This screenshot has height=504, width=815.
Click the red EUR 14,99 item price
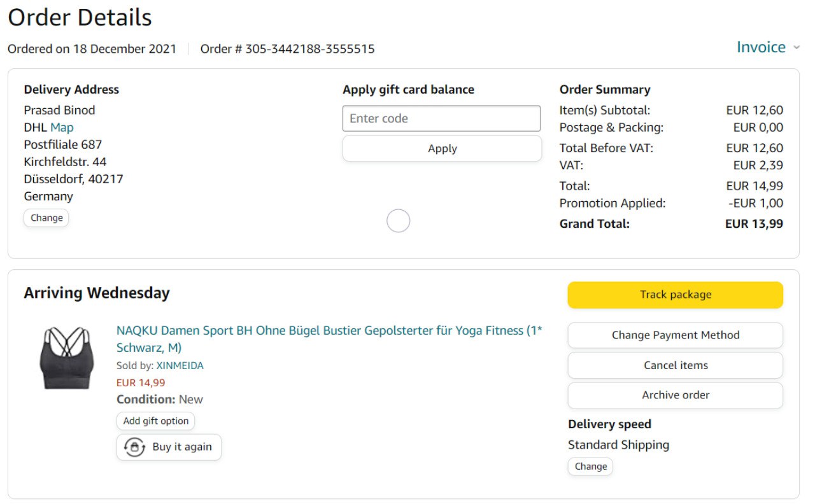click(141, 383)
